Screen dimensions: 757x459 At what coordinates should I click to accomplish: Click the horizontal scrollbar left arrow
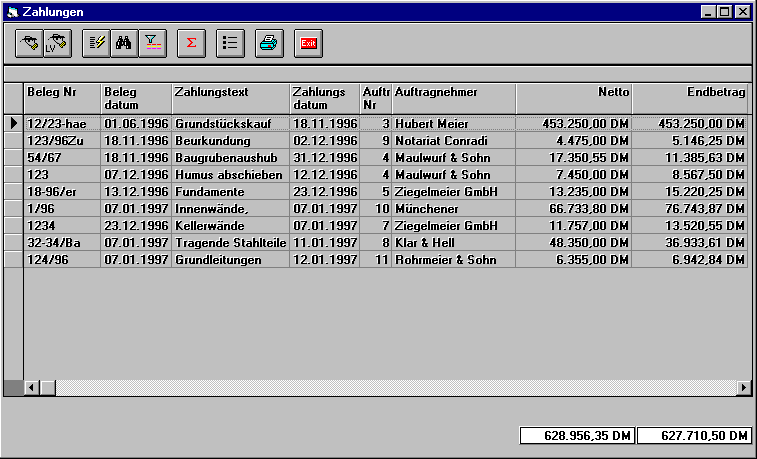(x=32, y=387)
